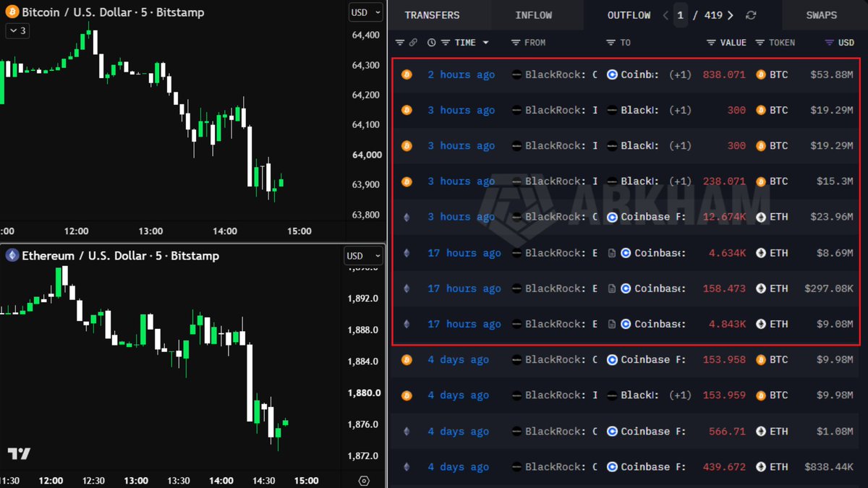868x488 pixels.
Task: Open the Coinbase recipient in the $23.96M row
Action: pos(646,217)
